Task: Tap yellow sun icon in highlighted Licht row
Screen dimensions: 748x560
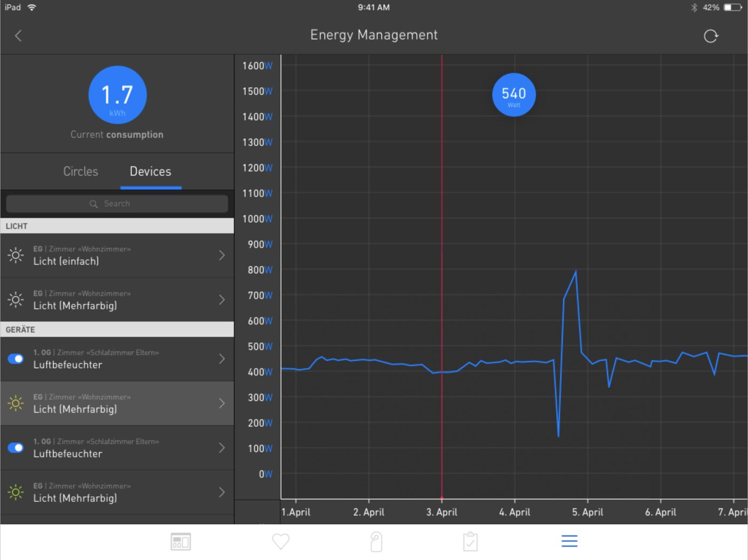Action: 16,403
